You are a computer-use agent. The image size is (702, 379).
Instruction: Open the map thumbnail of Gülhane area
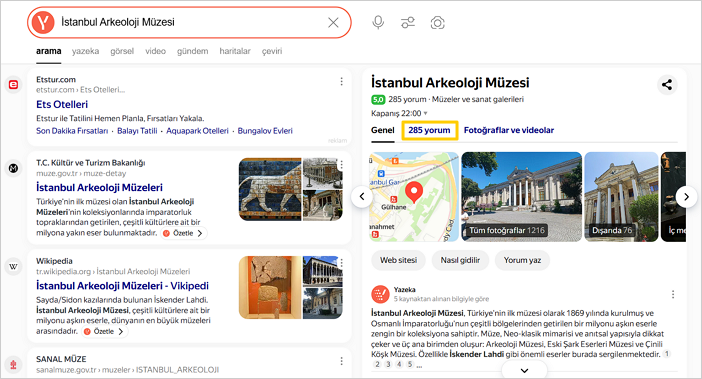pyautogui.click(x=414, y=197)
